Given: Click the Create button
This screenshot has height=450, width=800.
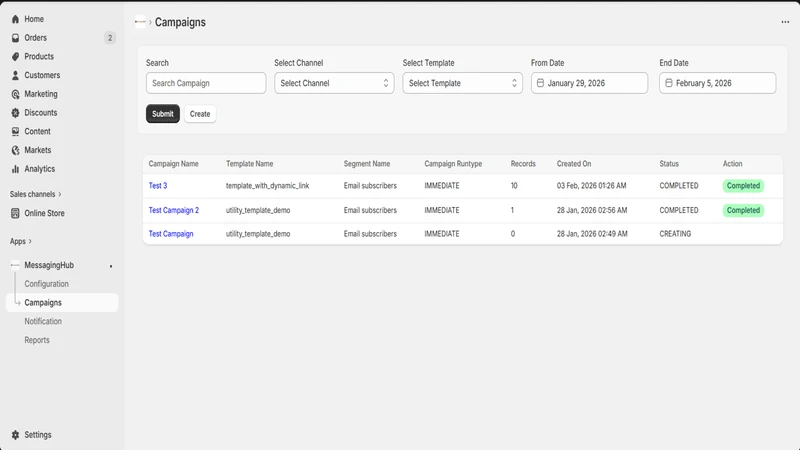Looking at the screenshot, I should point(200,114).
